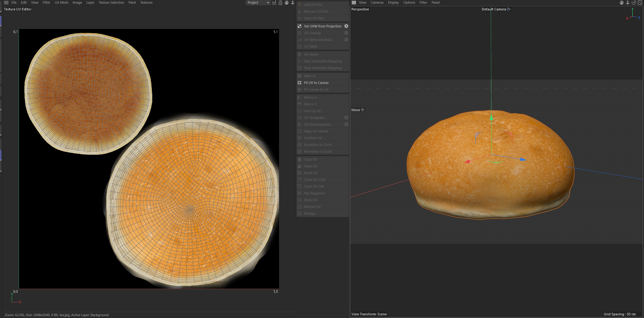Click the Move tool label in viewport
The image size is (644, 318).
click(356, 110)
